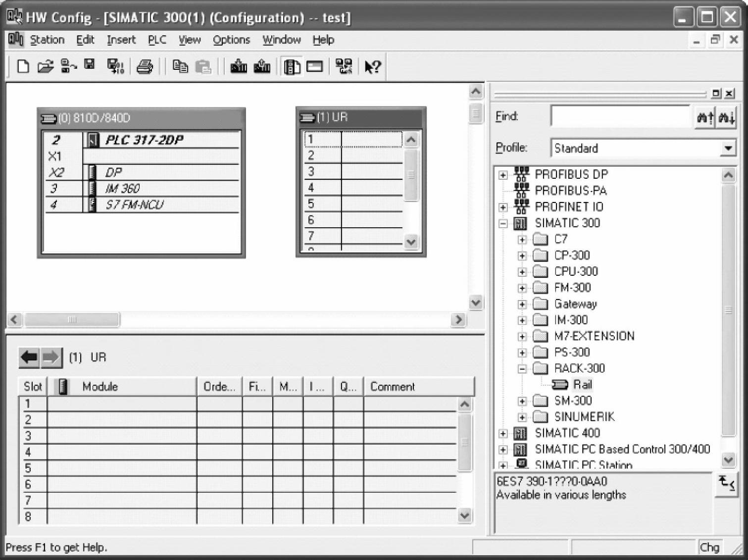The image size is (748, 560).
Task: Expand the CPU-300 folder
Action: (x=522, y=272)
